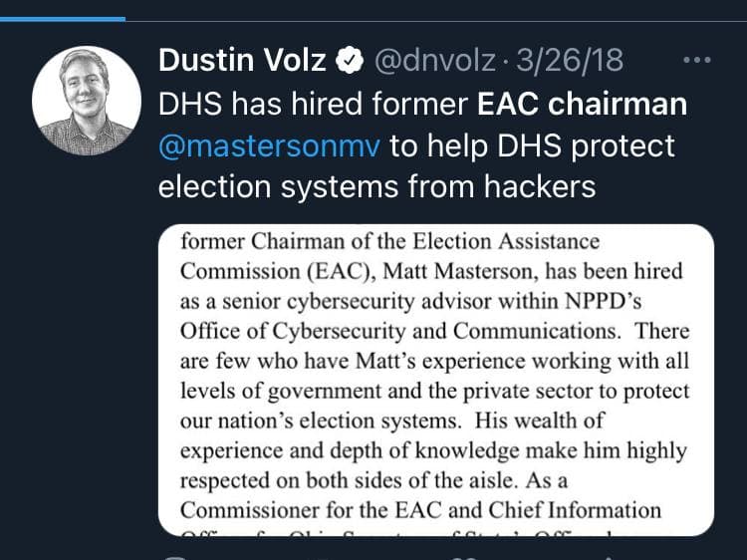Open Dustin Volz's profile picture
This screenshot has width=747, height=560.
pyautogui.click(x=87, y=101)
